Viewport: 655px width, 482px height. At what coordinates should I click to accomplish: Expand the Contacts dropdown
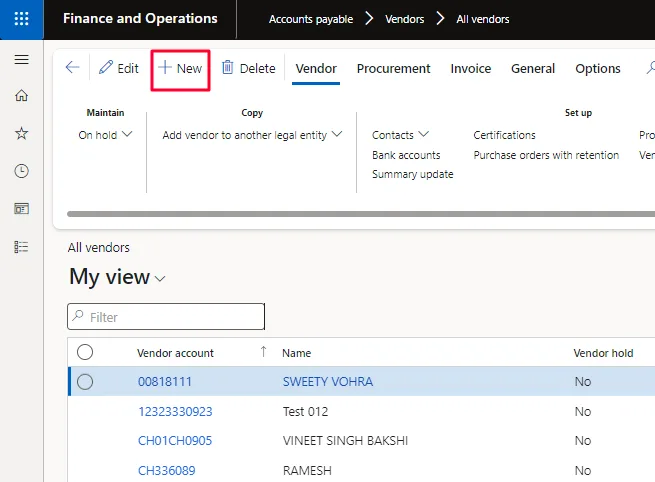pos(400,135)
